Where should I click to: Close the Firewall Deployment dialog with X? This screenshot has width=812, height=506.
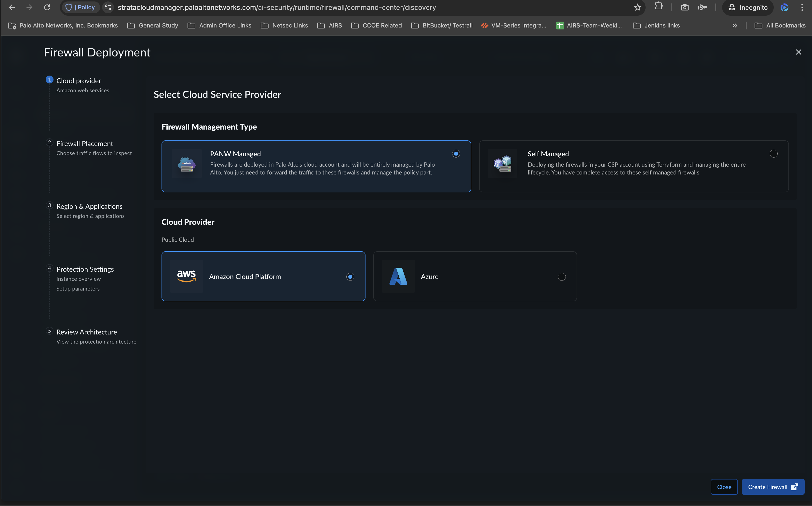point(798,52)
